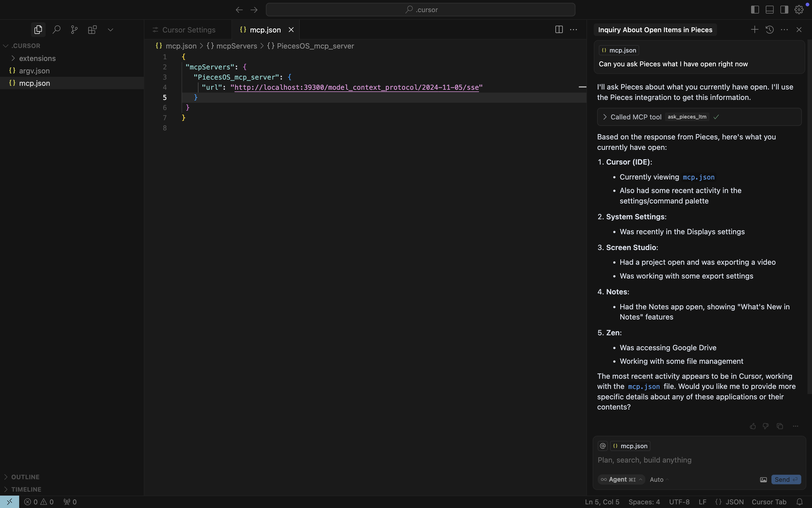Viewport: 812px width, 508px height.
Task: Open remote window status bar icon
Action: pos(9,502)
